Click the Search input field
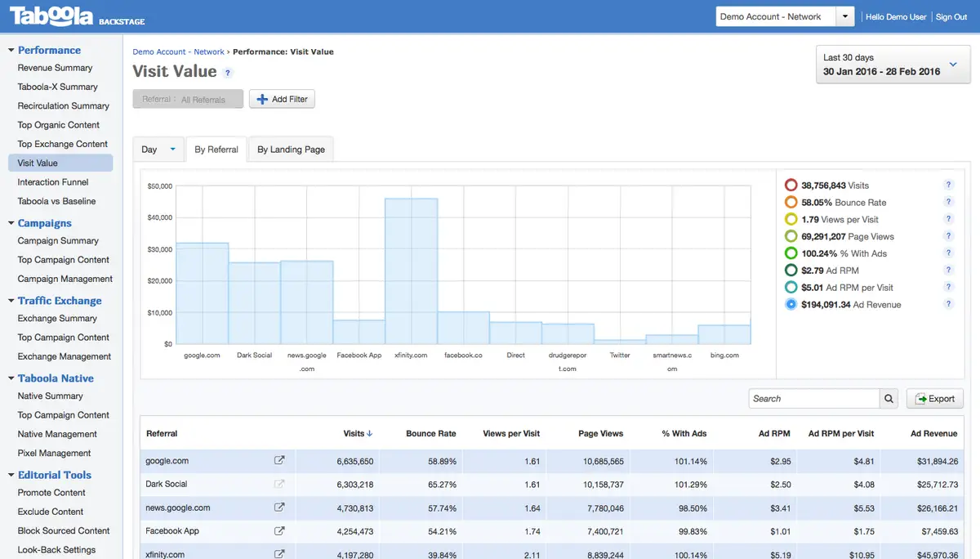This screenshot has height=559, width=980. [x=813, y=399]
